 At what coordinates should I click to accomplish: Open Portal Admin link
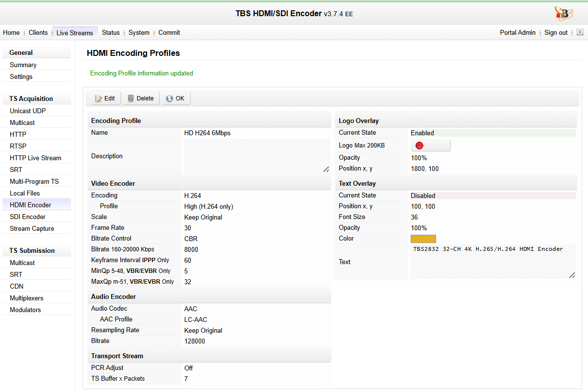point(517,33)
